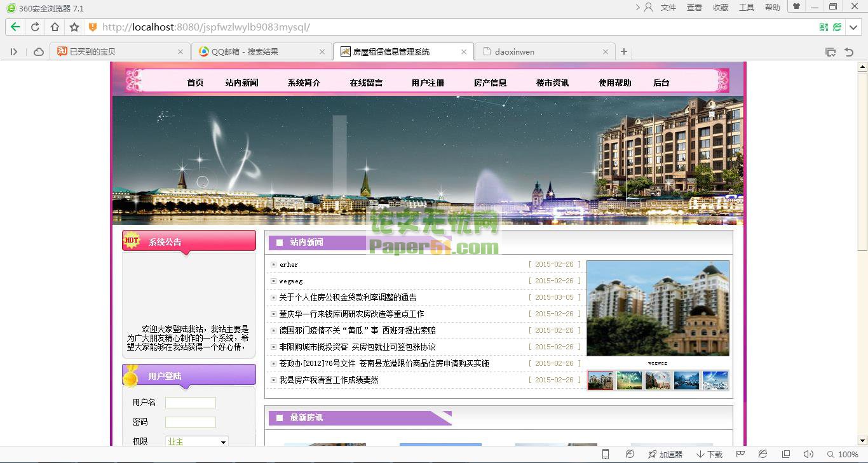This screenshot has height=463, width=868.
Task: Close the daoxinwen tab
Action: pyautogui.click(x=606, y=52)
